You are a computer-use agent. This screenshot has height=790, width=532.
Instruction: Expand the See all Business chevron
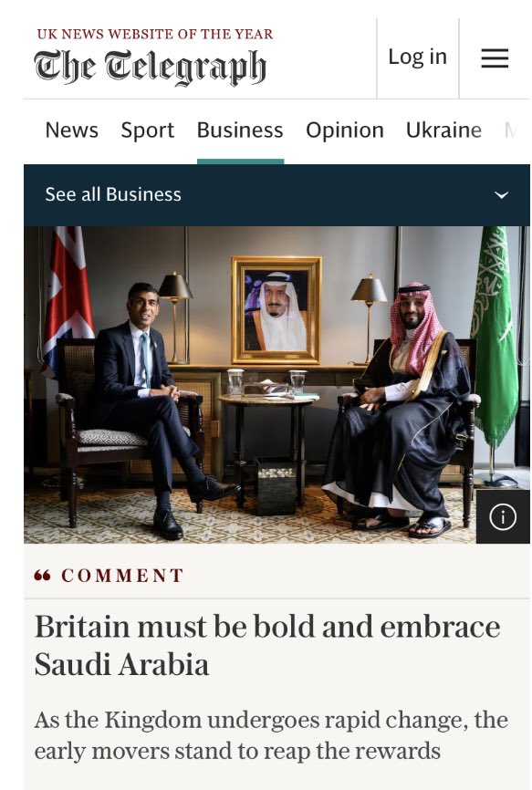click(x=501, y=195)
